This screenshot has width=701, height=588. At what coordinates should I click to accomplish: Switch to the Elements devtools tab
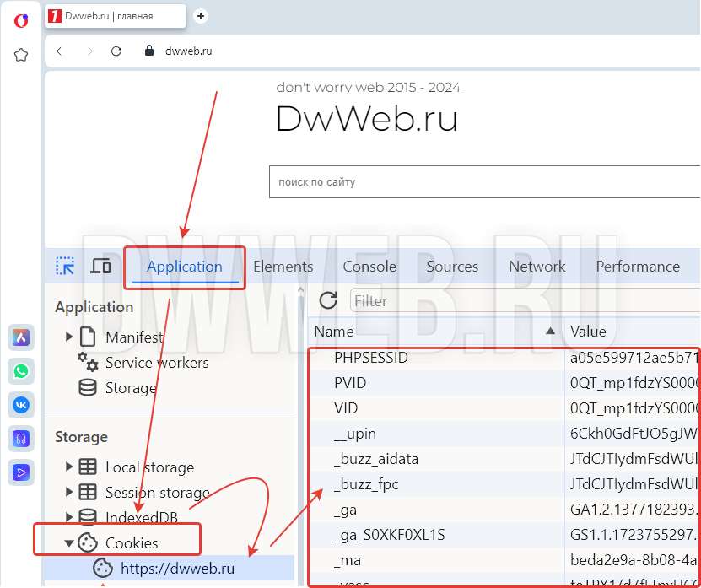(283, 267)
